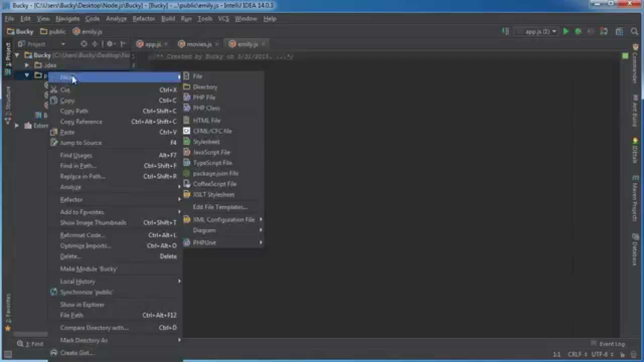644x362 pixels.
Task: Click public breadcrumb in navigation bar
Action: [x=53, y=32]
